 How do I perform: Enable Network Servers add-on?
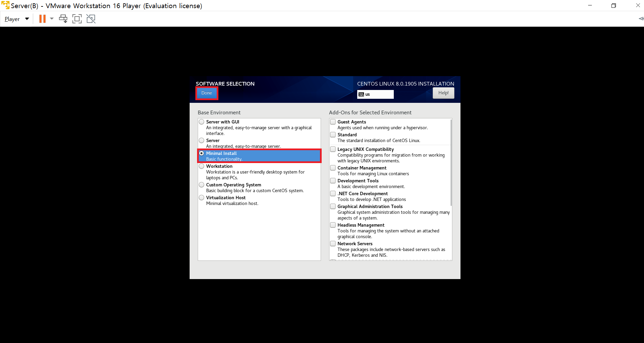333,244
